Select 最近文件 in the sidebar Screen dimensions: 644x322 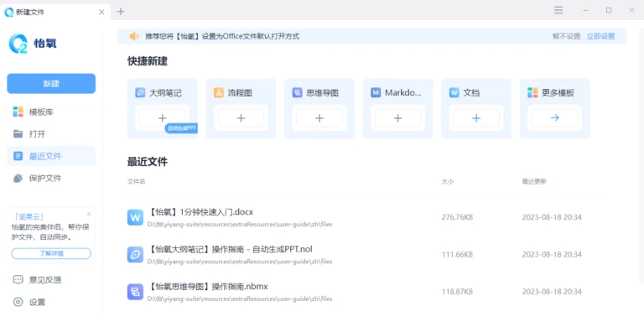point(51,156)
